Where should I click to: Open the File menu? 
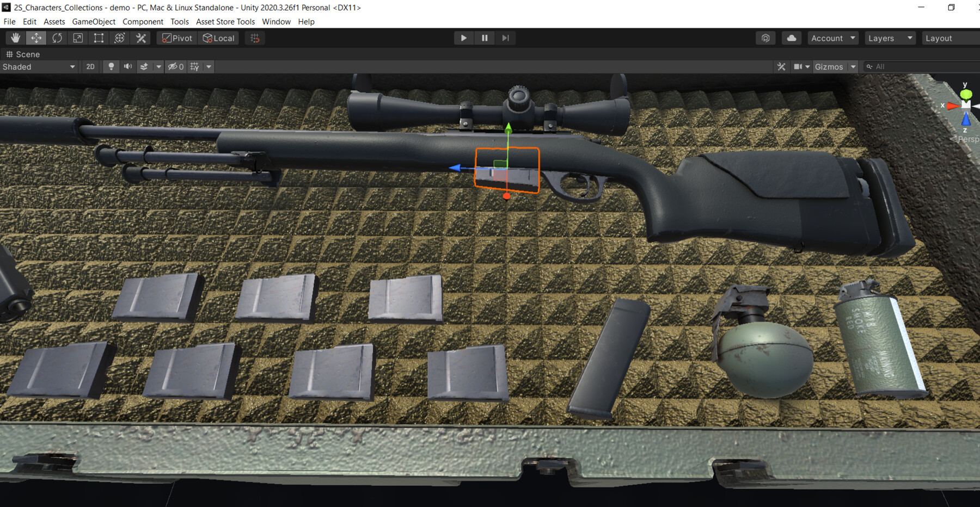click(10, 22)
